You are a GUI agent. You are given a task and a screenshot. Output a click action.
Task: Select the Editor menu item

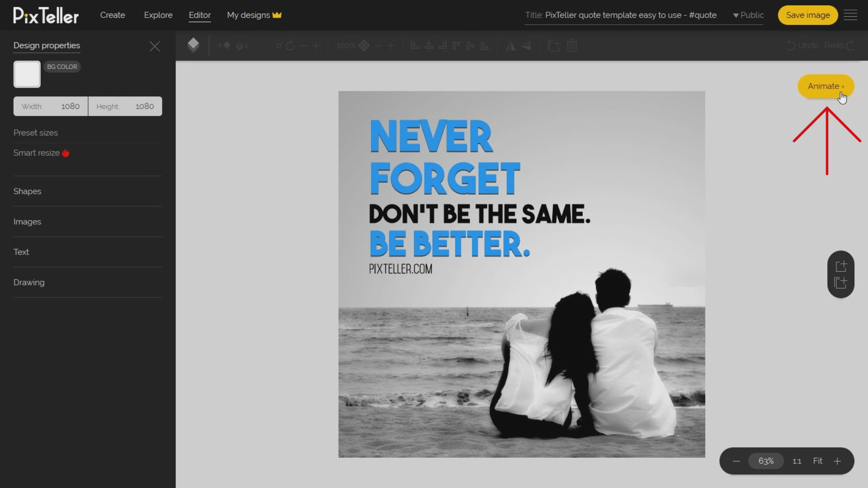pyautogui.click(x=200, y=15)
